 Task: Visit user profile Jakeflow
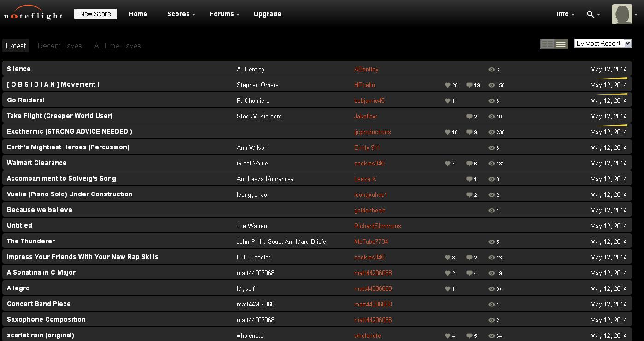click(x=365, y=117)
